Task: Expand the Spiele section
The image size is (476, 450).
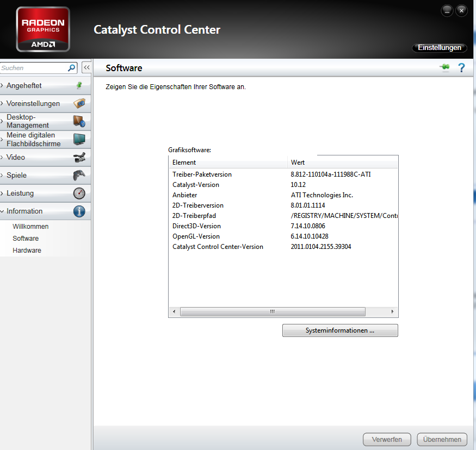Action: (x=45, y=175)
